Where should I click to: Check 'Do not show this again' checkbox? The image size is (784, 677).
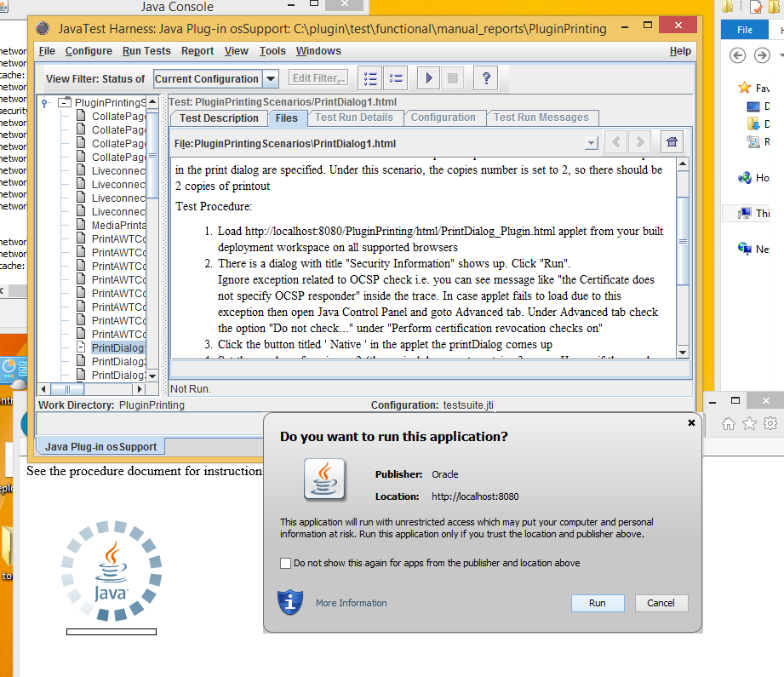[x=285, y=564]
